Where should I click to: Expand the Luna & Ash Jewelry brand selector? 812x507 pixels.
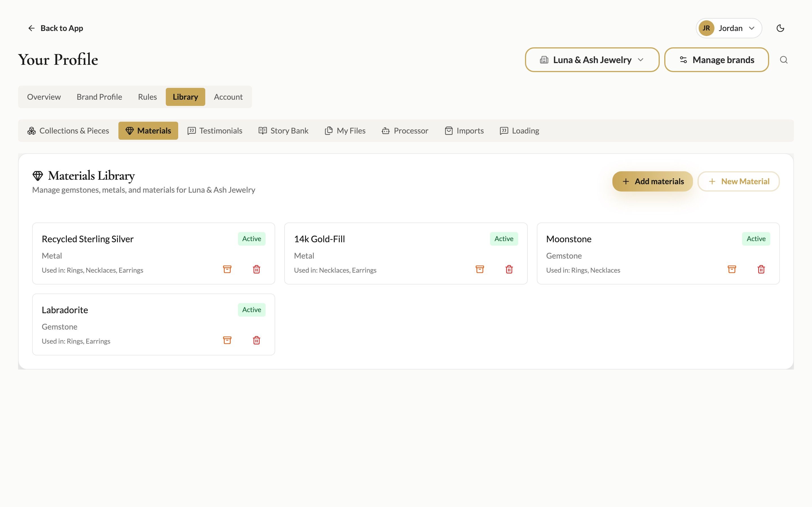point(592,60)
